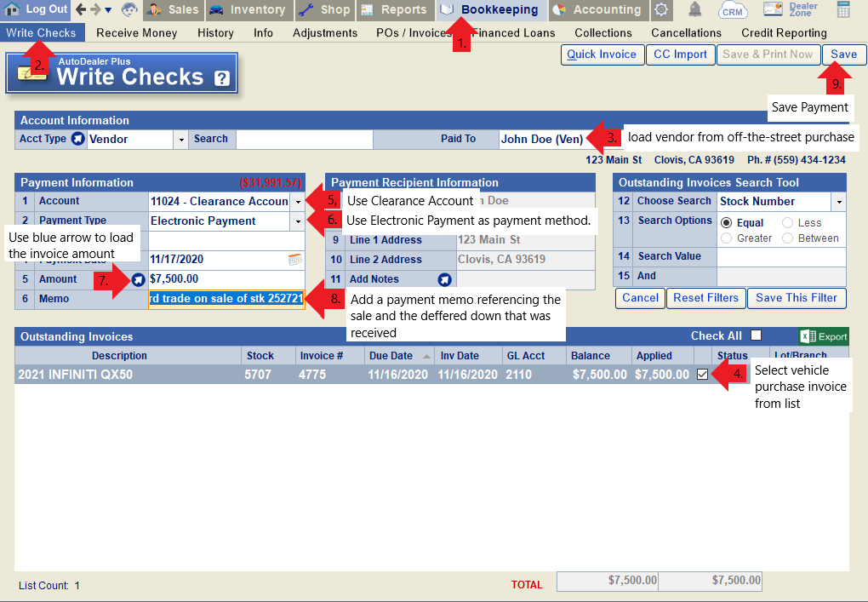Toggle the Check All checkbox

tap(757, 335)
